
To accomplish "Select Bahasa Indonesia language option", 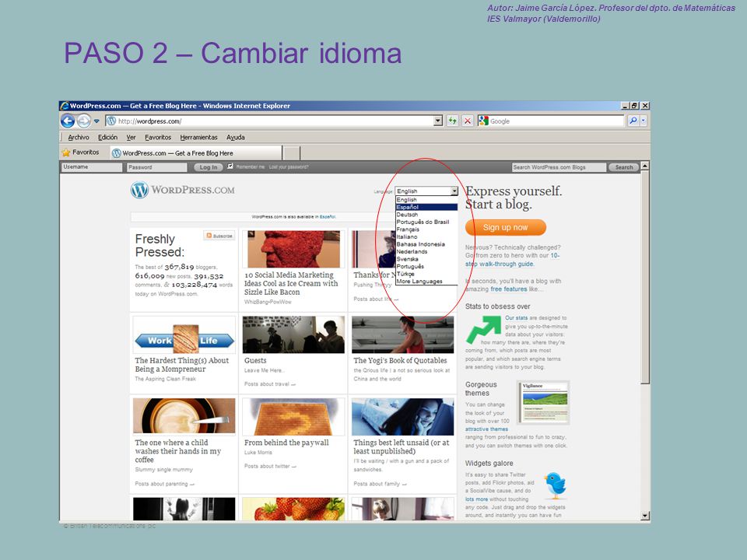I will 426,243.
